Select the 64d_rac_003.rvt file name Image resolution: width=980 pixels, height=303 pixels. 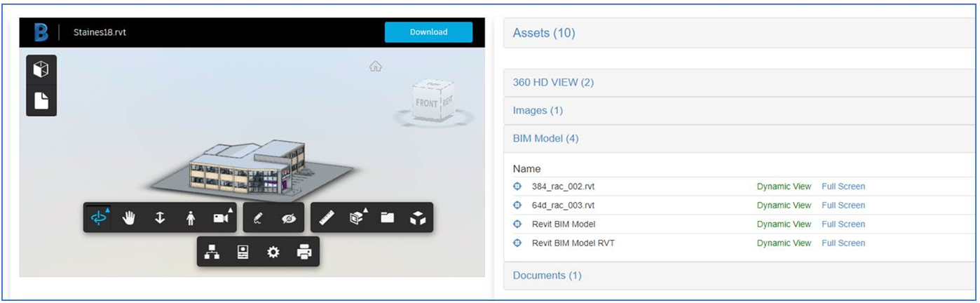tap(563, 206)
